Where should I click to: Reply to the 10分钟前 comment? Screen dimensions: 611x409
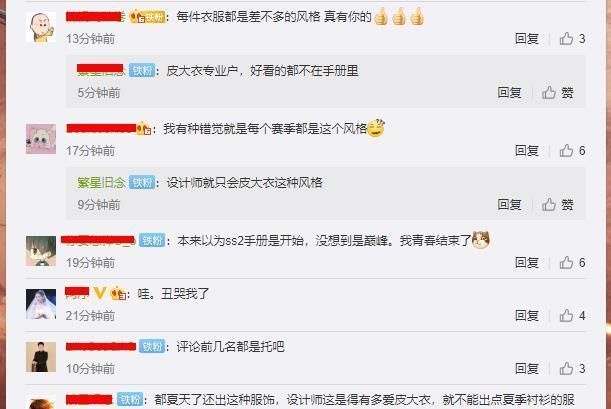[527, 368]
